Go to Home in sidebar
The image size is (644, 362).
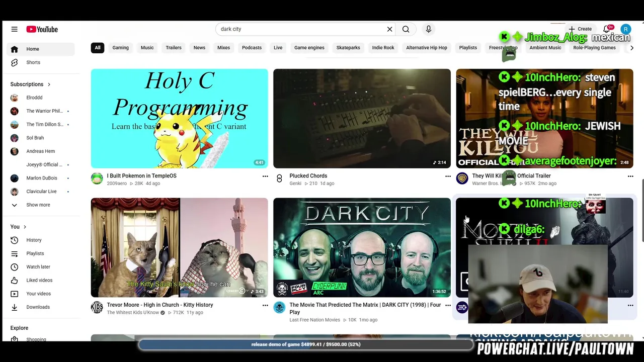[41, 49]
